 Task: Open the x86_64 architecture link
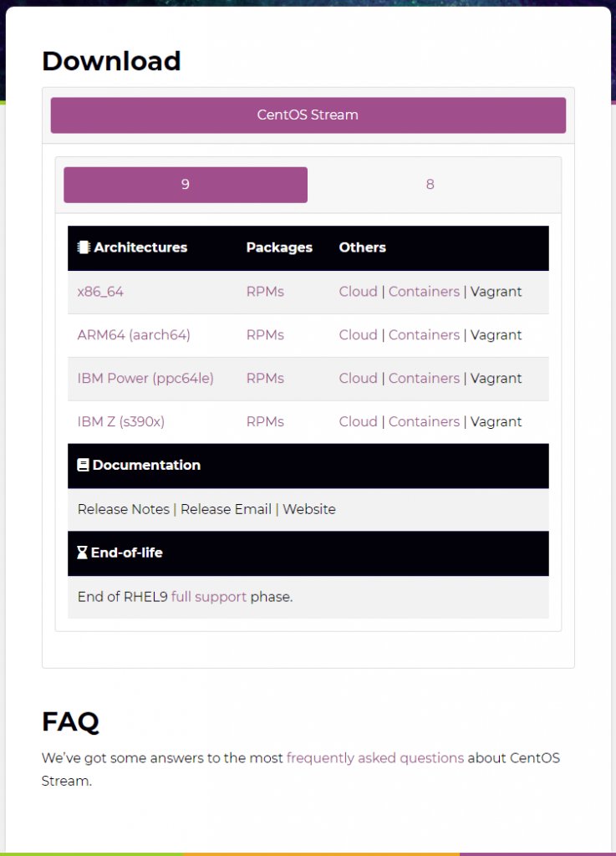(x=100, y=292)
